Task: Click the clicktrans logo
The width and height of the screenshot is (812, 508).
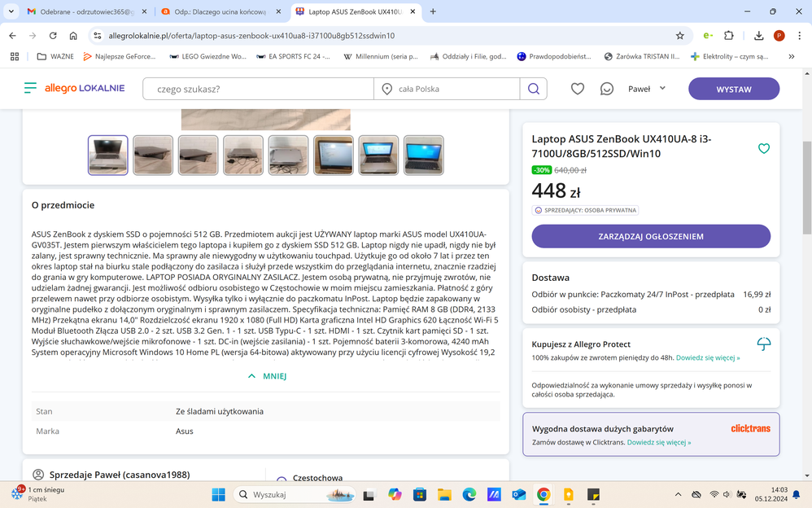Action: coord(750,428)
